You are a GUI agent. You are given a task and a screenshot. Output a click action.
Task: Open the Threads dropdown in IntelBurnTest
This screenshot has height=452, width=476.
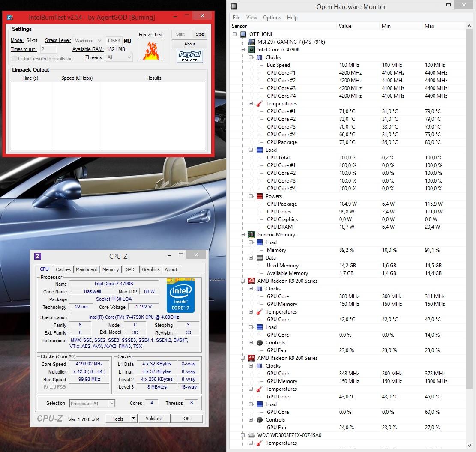coord(119,57)
